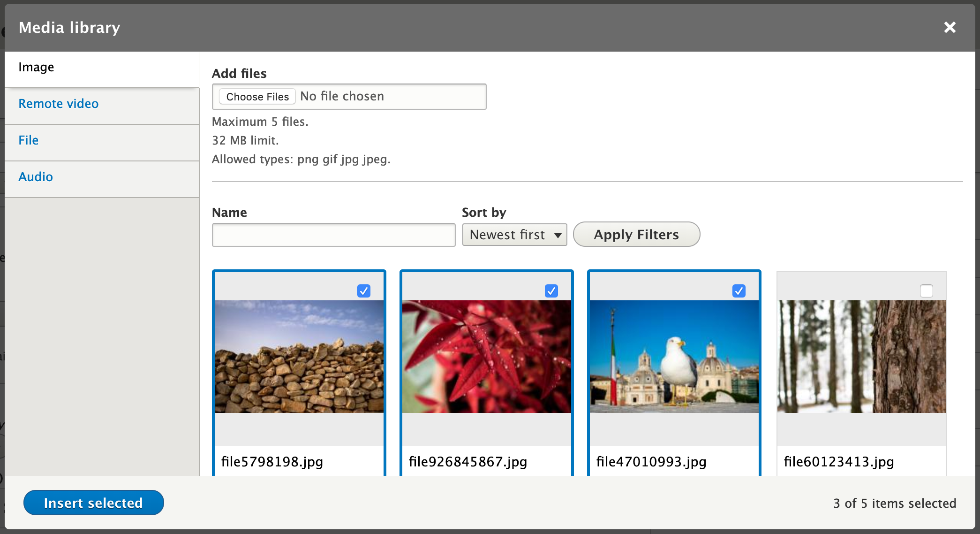Close the Media library dialog

click(950, 28)
